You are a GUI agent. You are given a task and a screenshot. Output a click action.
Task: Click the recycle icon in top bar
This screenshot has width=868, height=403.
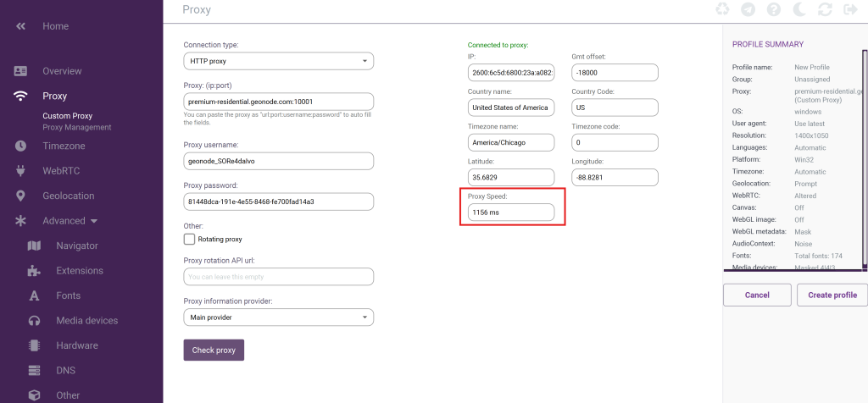tap(722, 10)
